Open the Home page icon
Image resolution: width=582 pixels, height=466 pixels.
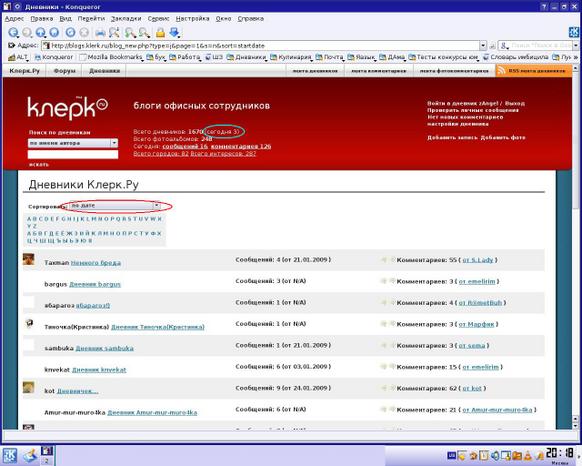click(54, 33)
